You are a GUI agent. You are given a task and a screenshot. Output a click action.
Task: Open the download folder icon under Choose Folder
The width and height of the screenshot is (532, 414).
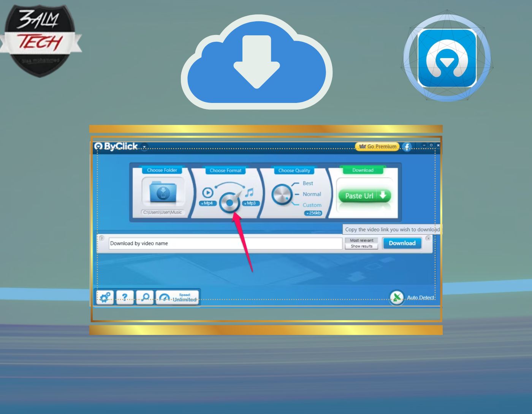[163, 192]
